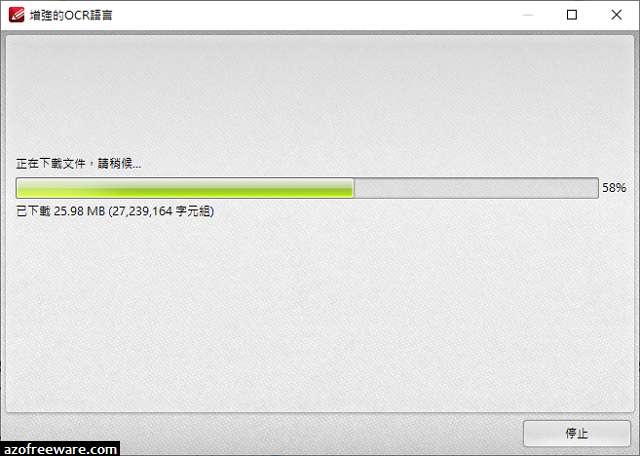
Task: Click the 增強的OCR語言 window title text
Action: point(71,16)
